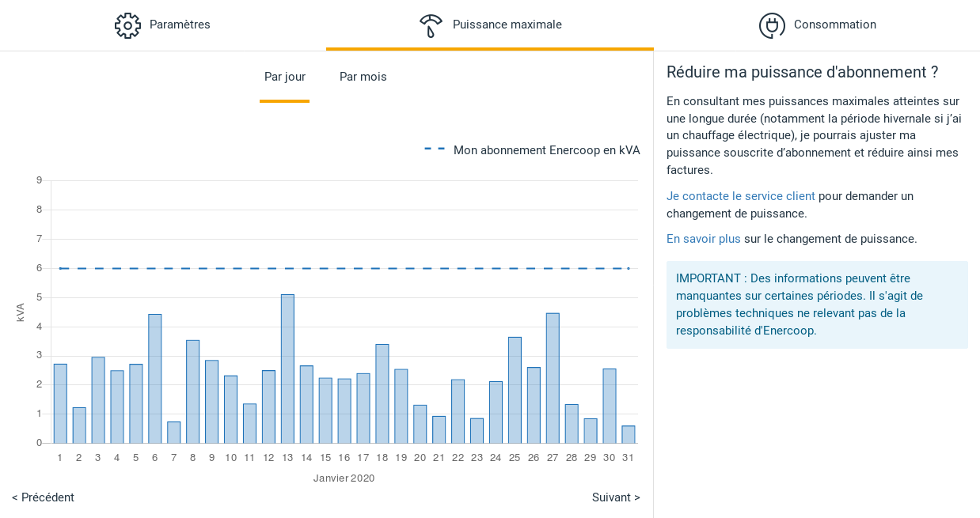The width and height of the screenshot is (980, 518).
Task: Select the bar for January 27
Action: [x=553, y=378]
